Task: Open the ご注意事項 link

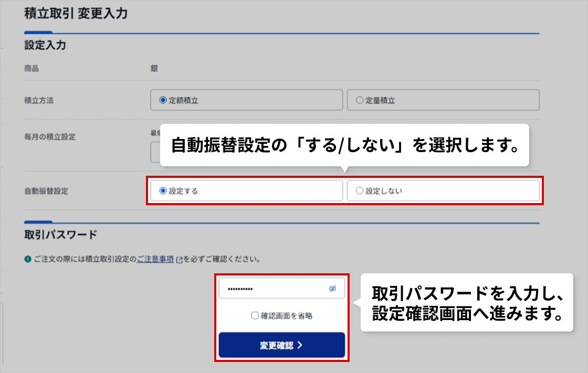Action: click(x=155, y=259)
